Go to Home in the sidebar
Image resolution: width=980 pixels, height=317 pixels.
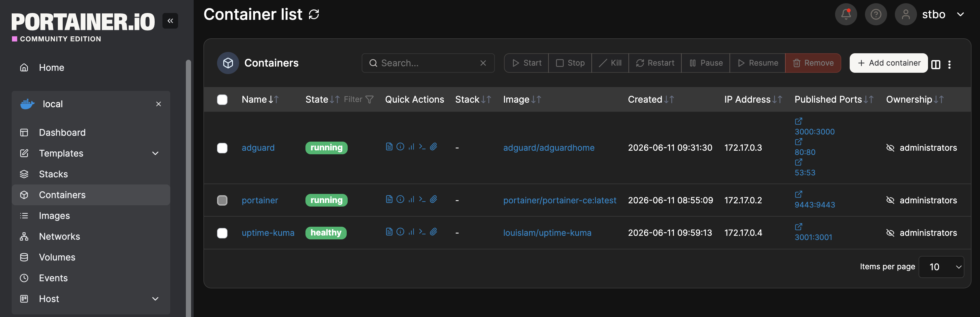click(x=91, y=68)
